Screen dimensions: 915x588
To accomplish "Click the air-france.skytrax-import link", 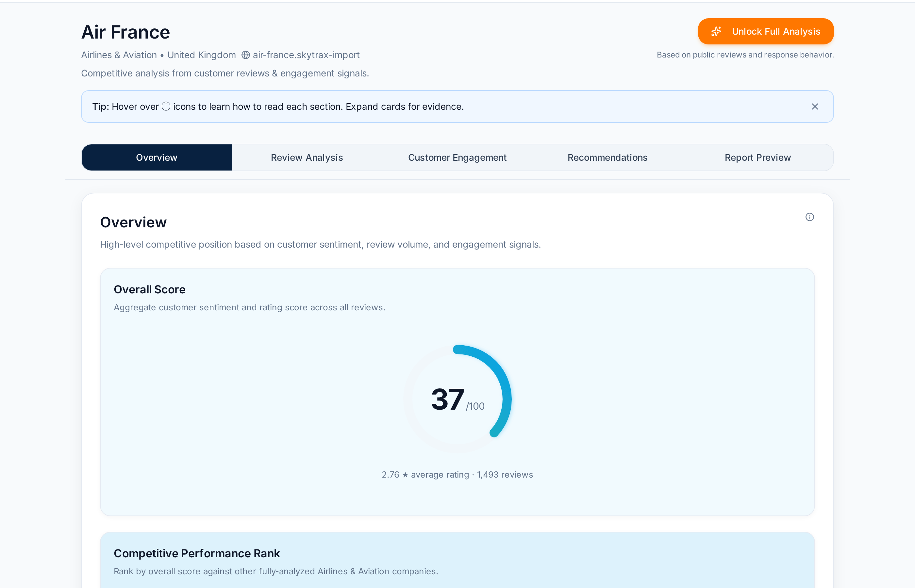I will coord(306,55).
